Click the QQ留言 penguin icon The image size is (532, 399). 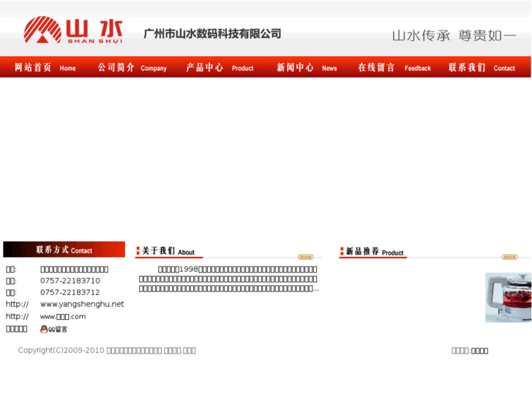(x=53, y=329)
